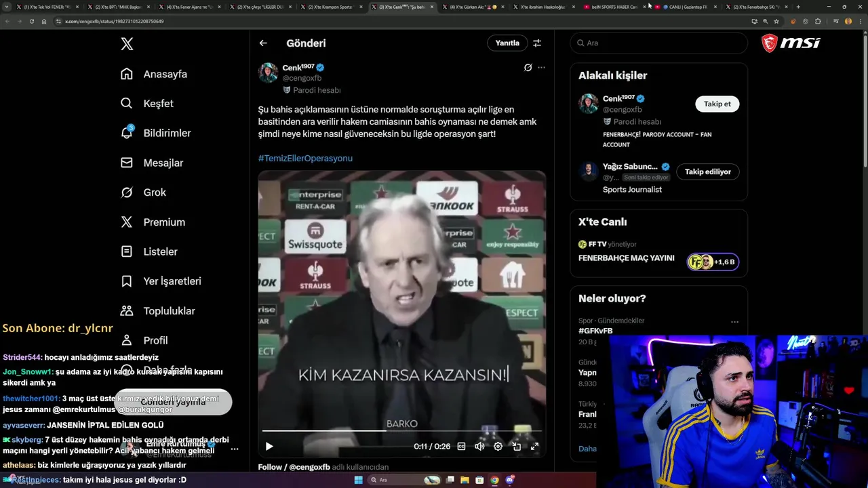The image size is (868, 488).
Task: Click the Yanıtla button
Action: pos(507,43)
